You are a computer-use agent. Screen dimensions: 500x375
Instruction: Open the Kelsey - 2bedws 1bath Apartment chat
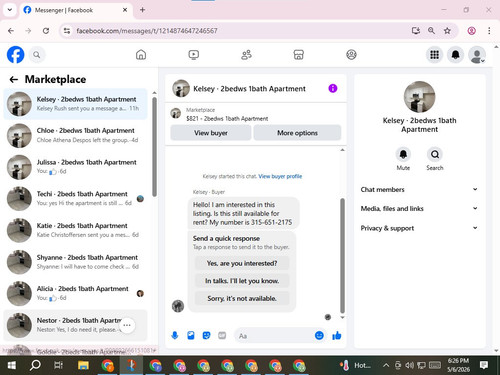[x=76, y=104]
